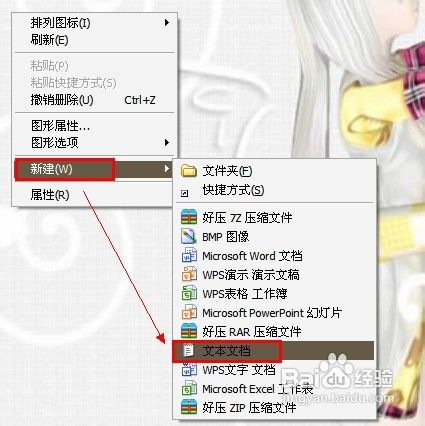
Task: Click the WPS演示 演示文稿 icon
Action: point(189,275)
